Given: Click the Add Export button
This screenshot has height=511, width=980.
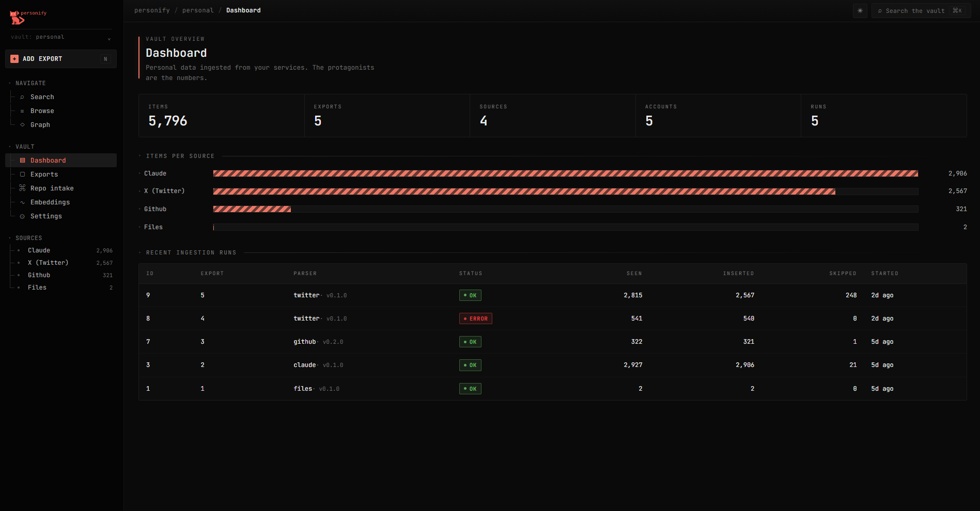Looking at the screenshot, I should (61, 59).
